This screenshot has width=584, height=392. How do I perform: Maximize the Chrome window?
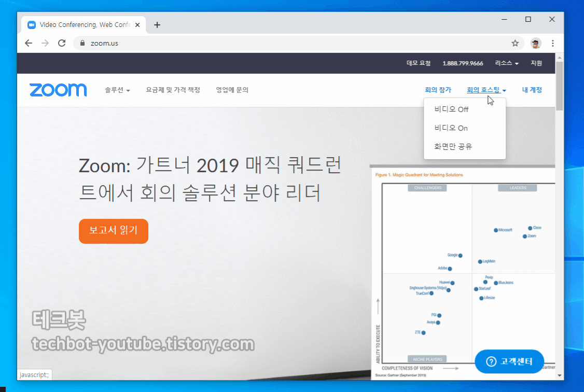click(528, 19)
